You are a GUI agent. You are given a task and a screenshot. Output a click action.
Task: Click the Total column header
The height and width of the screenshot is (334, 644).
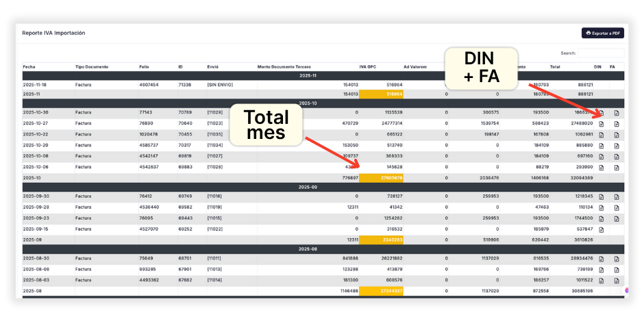[555, 67]
